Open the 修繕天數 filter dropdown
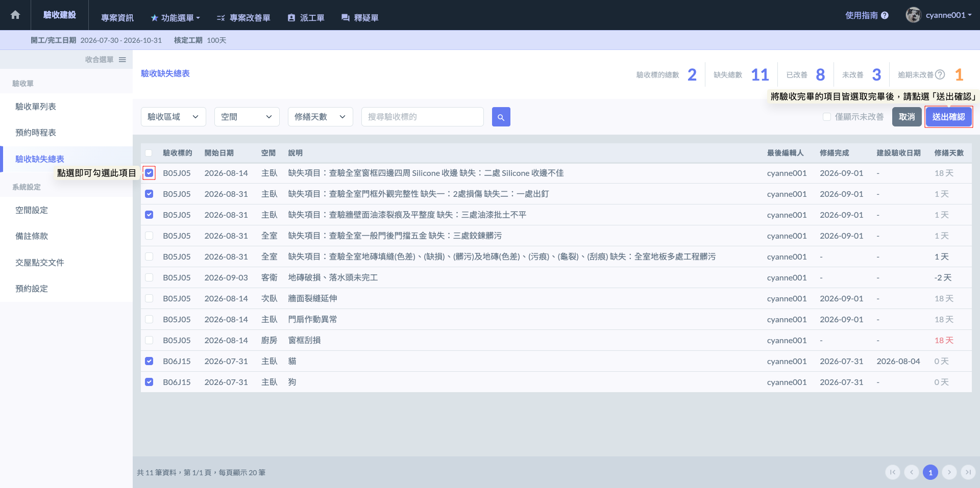980x488 pixels. click(321, 117)
